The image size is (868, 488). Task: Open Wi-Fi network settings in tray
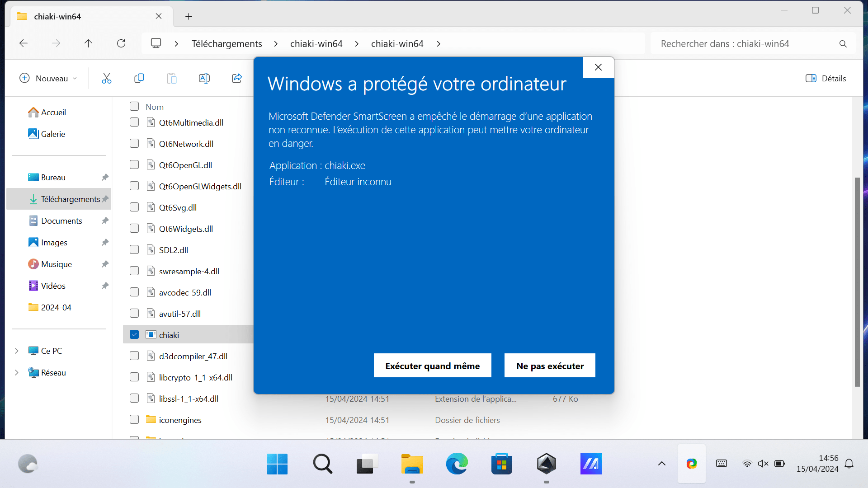pyautogui.click(x=747, y=464)
